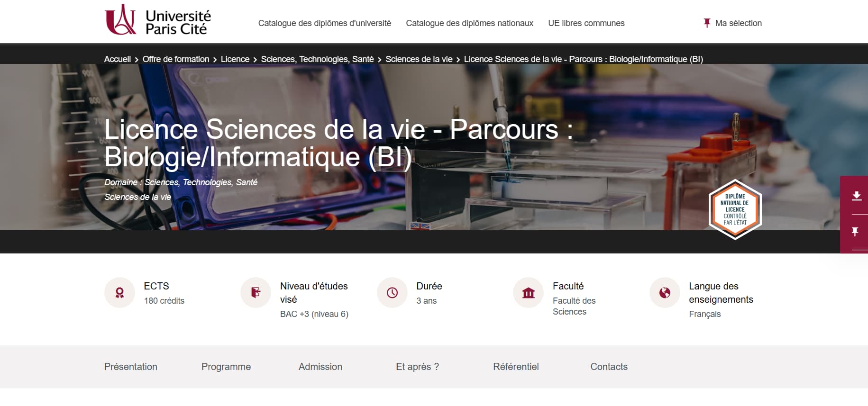Click the ECTS heading
The height and width of the screenshot is (406, 868).
pos(156,286)
